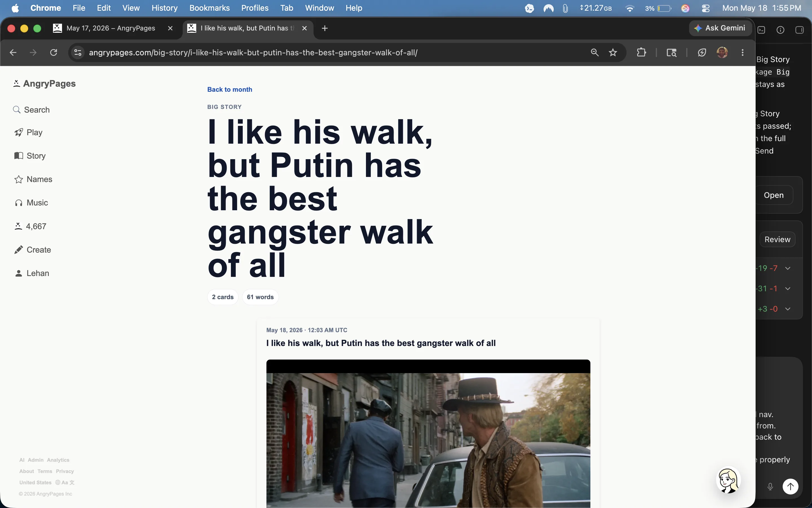812x508 pixels.
Task: Open Chrome's three-dot menu
Action: click(x=743, y=52)
